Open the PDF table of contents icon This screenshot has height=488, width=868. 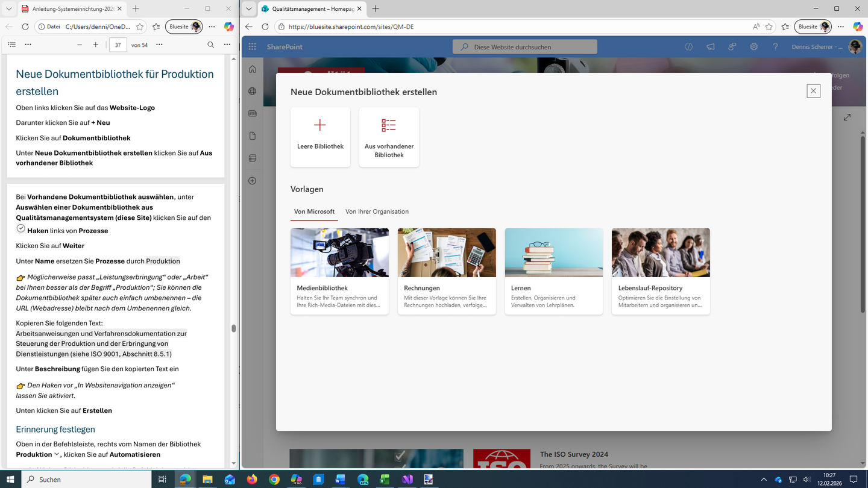coord(11,45)
